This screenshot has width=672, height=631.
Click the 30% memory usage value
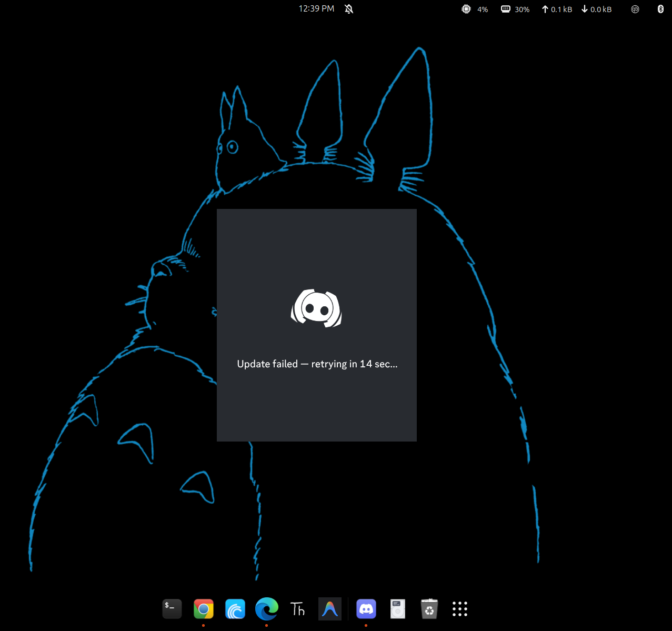tap(522, 9)
